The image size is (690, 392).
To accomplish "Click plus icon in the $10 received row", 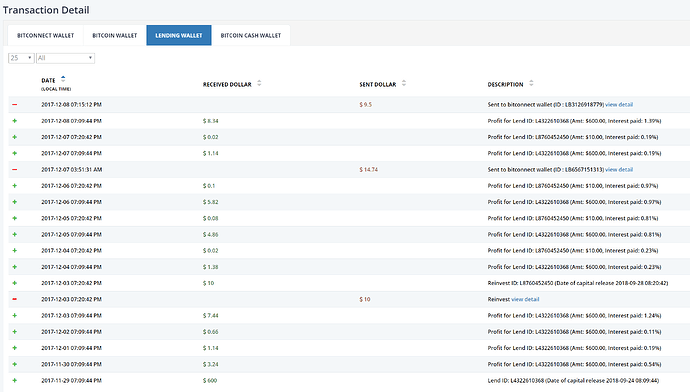I will tap(15, 283).
